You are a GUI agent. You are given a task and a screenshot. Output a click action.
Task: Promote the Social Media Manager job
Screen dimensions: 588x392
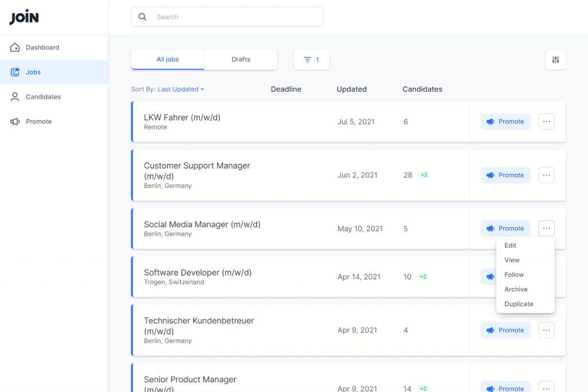(x=505, y=228)
